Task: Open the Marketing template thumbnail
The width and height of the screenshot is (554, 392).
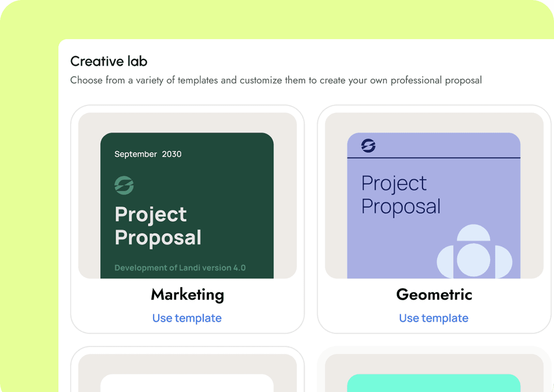Action: (187, 196)
